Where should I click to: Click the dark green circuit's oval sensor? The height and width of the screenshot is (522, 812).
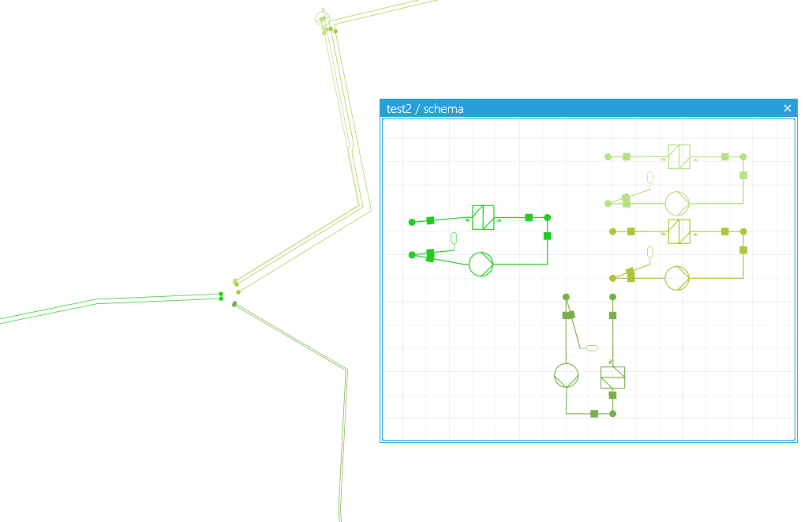(592, 348)
